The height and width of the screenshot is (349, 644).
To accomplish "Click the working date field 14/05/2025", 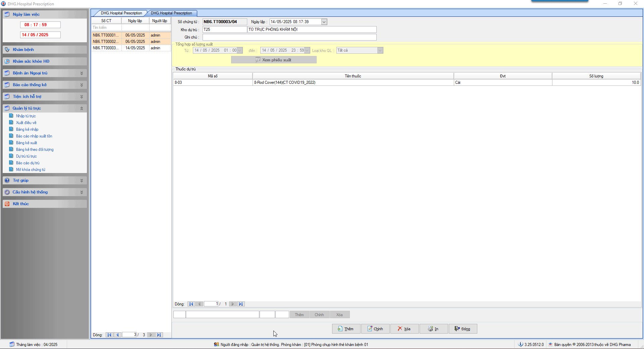I will point(40,35).
